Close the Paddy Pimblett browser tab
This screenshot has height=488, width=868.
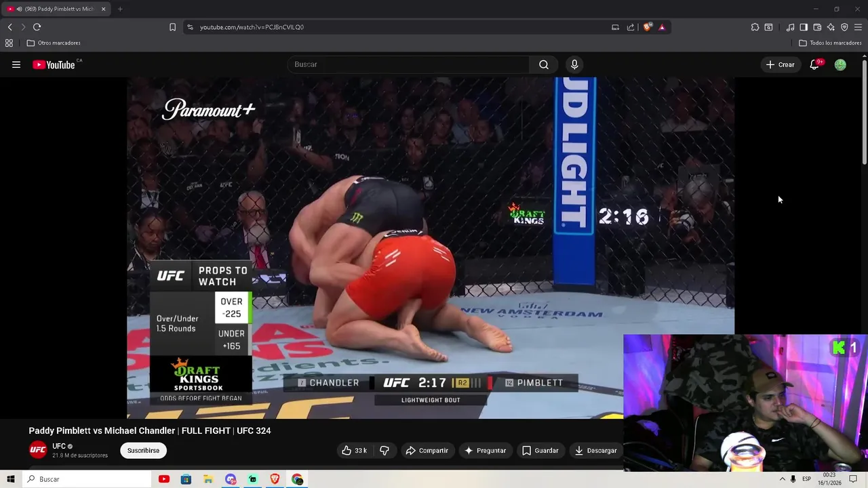point(103,9)
